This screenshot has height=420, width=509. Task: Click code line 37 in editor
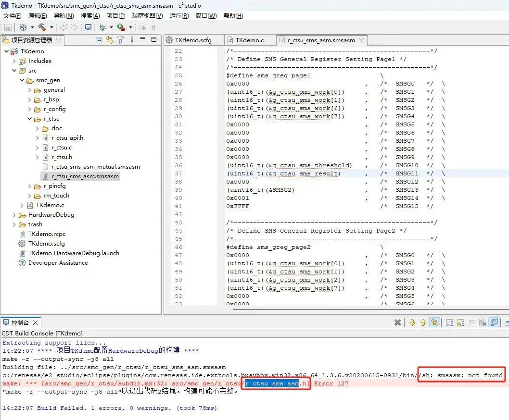tap(284, 173)
